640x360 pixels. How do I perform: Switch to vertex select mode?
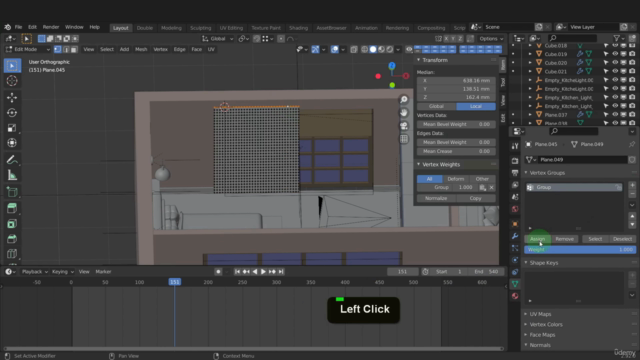58,49
